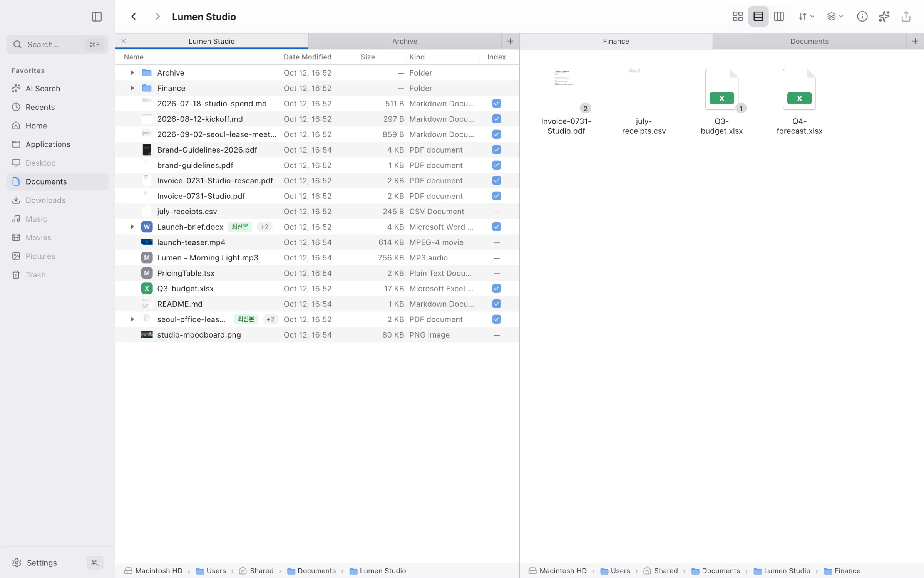This screenshot has width=924, height=578.
Task: Expand the seoul-office-lease versions
Action: (132, 319)
